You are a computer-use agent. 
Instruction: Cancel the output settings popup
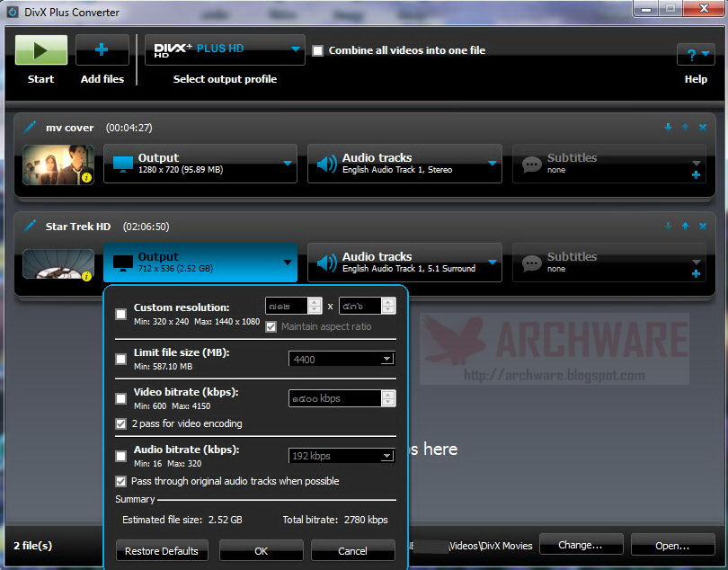(x=353, y=550)
